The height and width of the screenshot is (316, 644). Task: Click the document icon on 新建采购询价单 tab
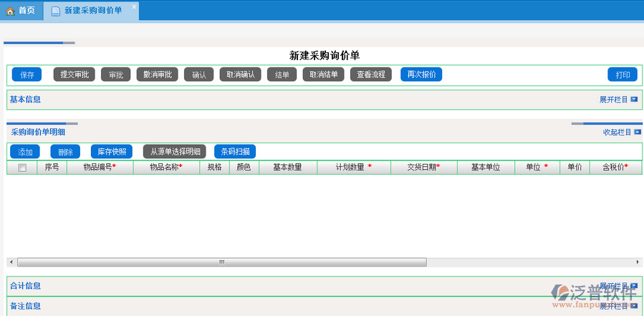click(x=56, y=11)
